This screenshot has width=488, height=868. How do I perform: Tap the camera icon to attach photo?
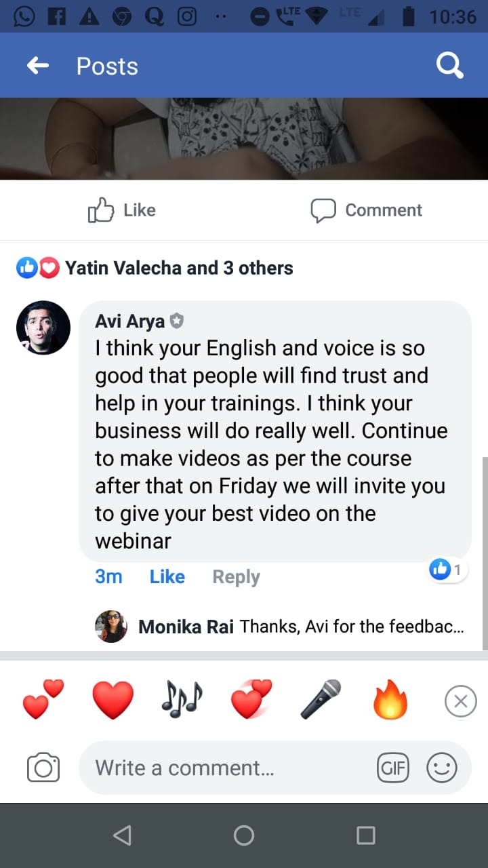[x=43, y=768]
